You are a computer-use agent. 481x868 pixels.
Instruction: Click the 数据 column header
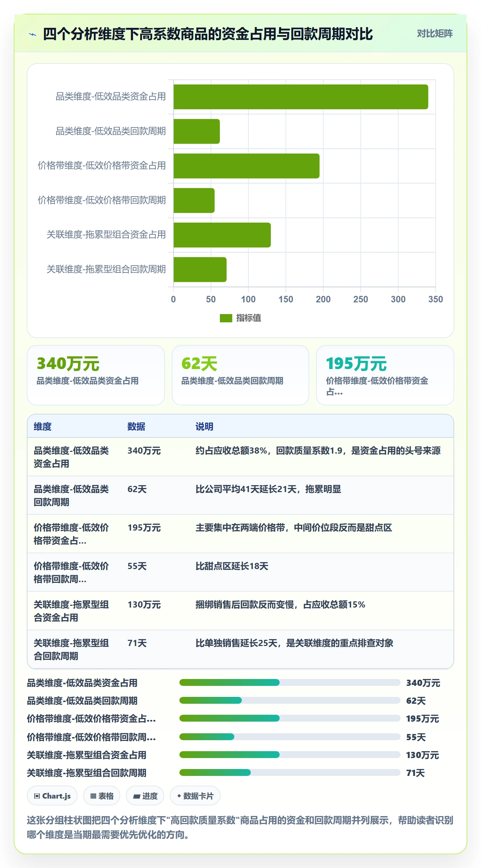click(136, 426)
